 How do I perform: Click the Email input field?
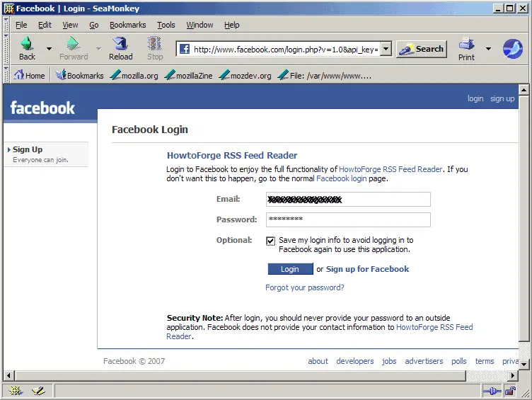coord(348,200)
